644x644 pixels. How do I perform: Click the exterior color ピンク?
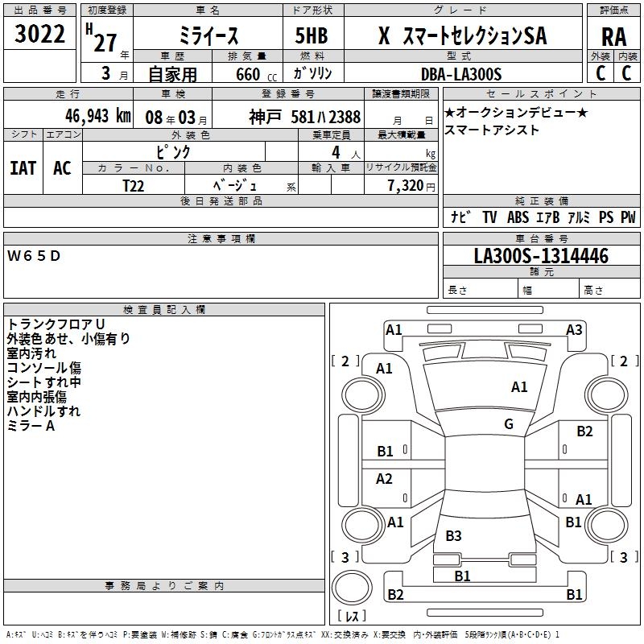[174, 152]
